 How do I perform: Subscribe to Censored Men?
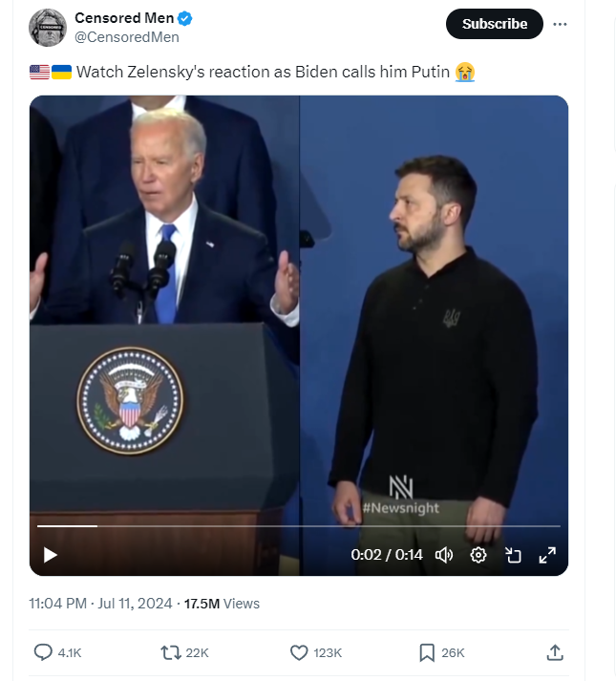[494, 24]
